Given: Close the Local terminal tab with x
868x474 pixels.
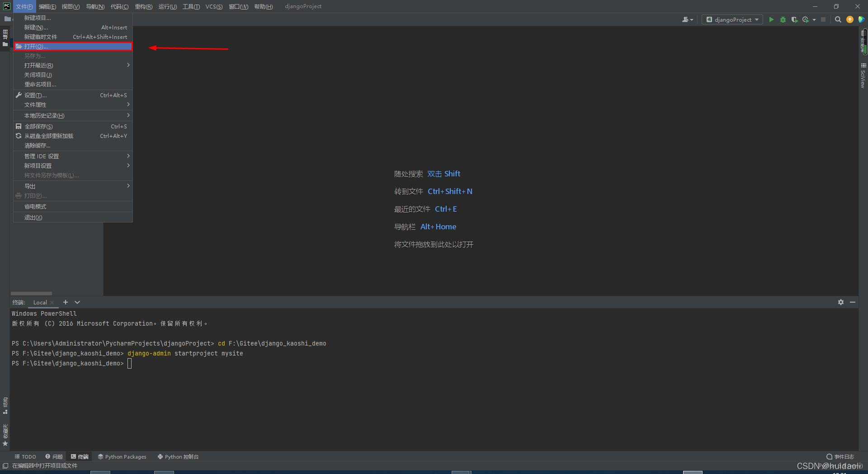Looking at the screenshot, I should tap(52, 303).
